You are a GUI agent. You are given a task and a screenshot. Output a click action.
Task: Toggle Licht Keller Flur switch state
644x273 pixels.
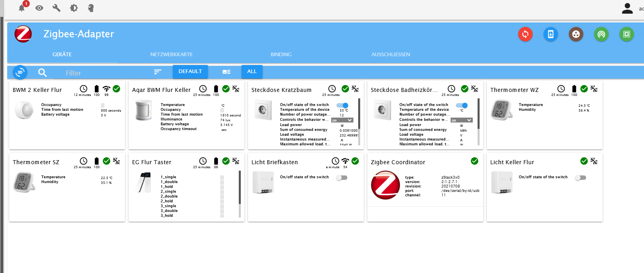point(580,177)
